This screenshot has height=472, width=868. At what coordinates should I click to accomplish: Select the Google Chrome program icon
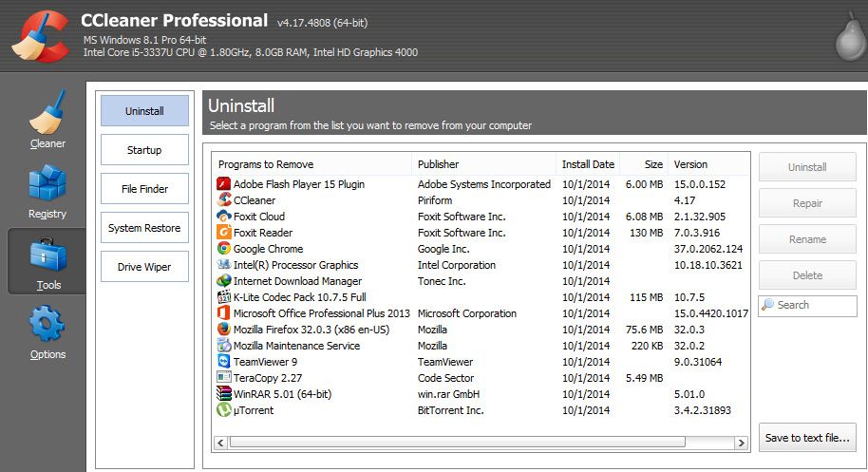[223, 249]
